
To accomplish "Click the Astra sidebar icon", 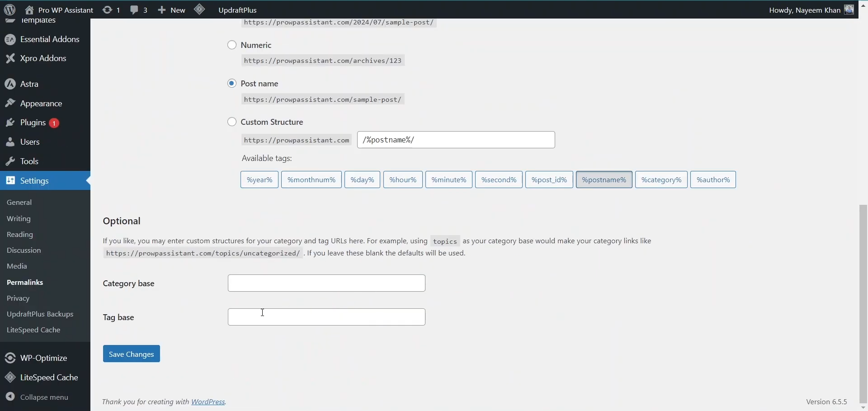I will coord(9,83).
